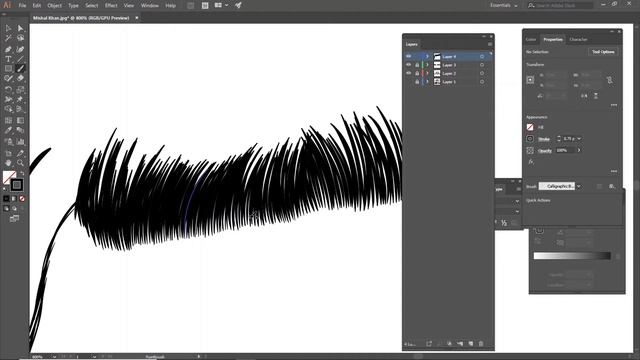The height and width of the screenshot is (360, 640).
Task: Open the Essentials workspace dropdown
Action: 504,5
